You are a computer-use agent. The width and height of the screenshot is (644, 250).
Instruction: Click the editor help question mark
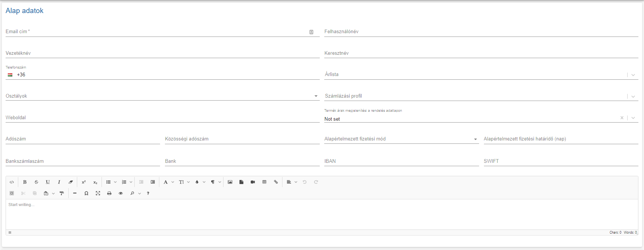(x=148, y=193)
